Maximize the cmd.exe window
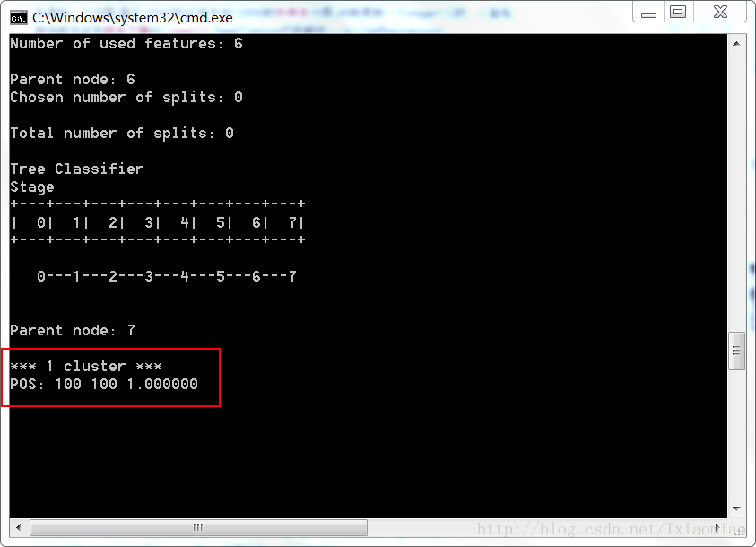Viewport: 756px width, 547px height. click(x=678, y=12)
